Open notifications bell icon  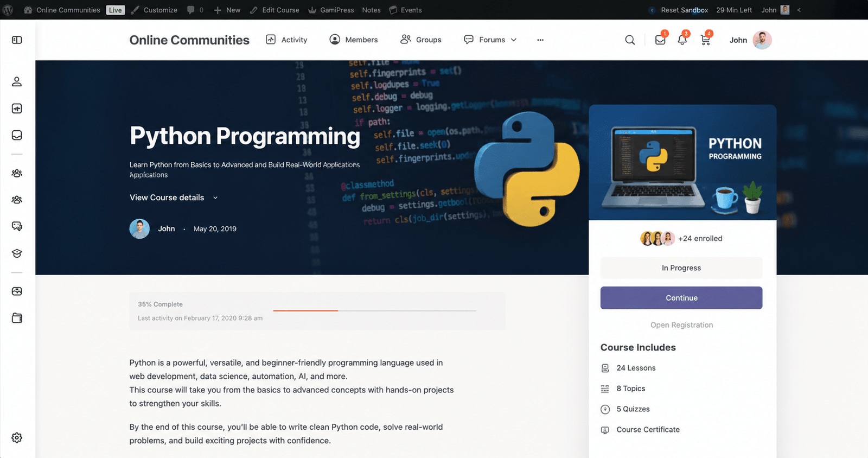pos(682,40)
